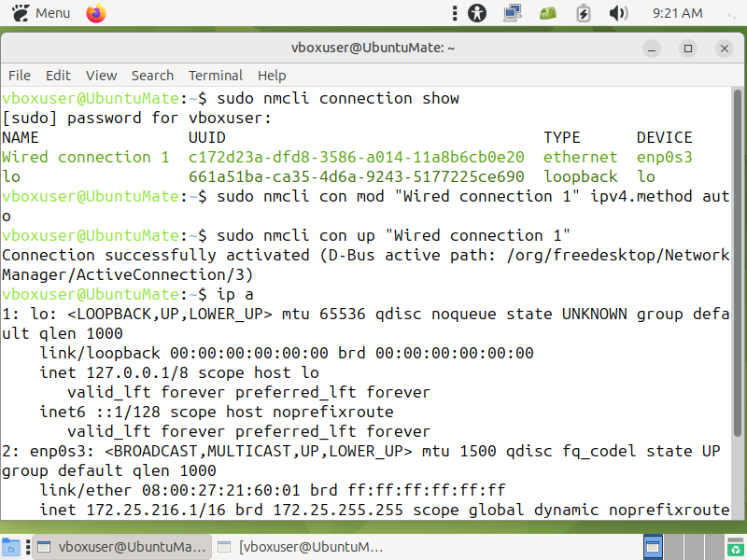Image resolution: width=747 pixels, height=560 pixels.
Task: Switch to first vboxuser@UbuntuMa taskbar window
Action: (121, 547)
